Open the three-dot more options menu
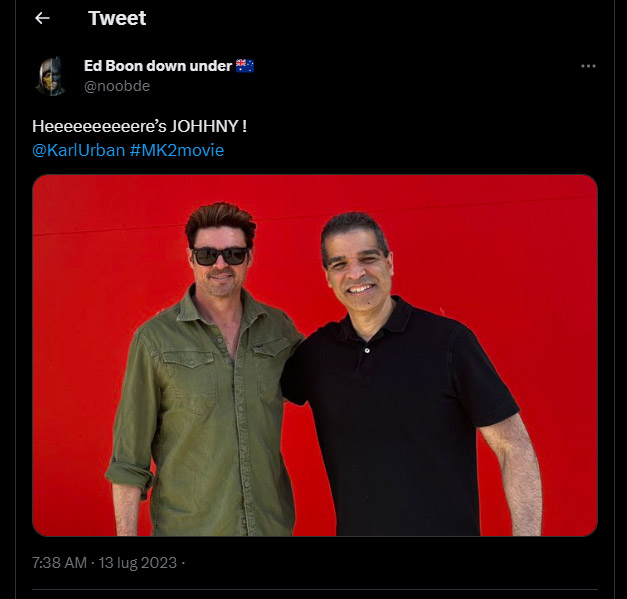This screenshot has width=627, height=599. [588, 66]
